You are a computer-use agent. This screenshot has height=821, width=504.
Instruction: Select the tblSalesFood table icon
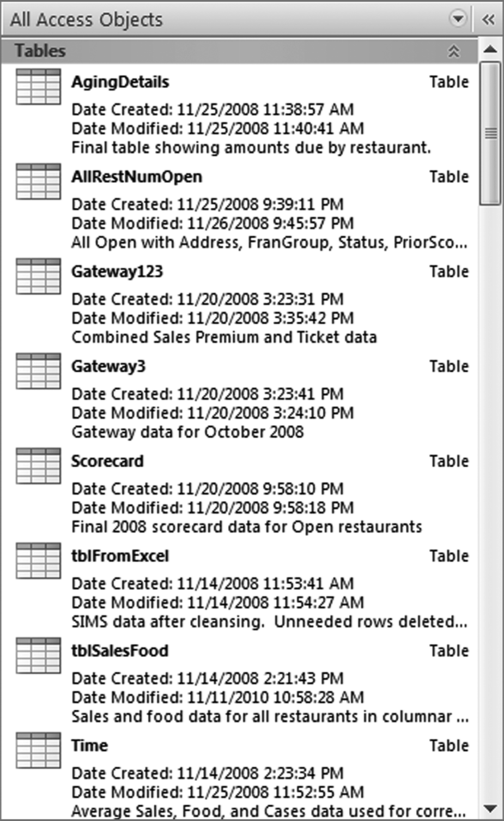[38, 656]
